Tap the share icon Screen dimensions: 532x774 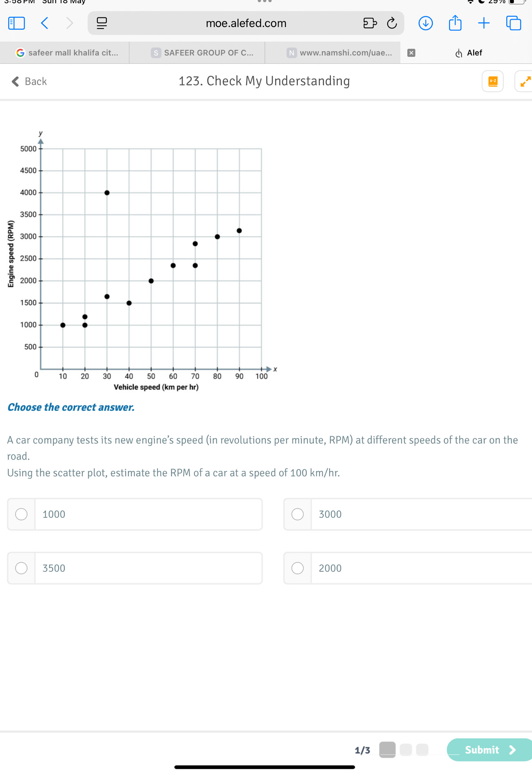coord(455,23)
